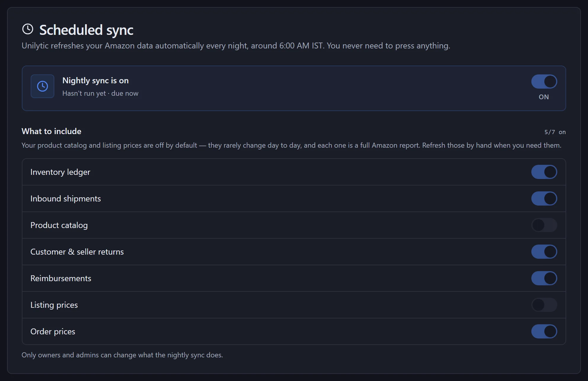The height and width of the screenshot is (381, 588).
Task: Select the 'Inventory ledger' row label
Action: pyautogui.click(x=60, y=172)
